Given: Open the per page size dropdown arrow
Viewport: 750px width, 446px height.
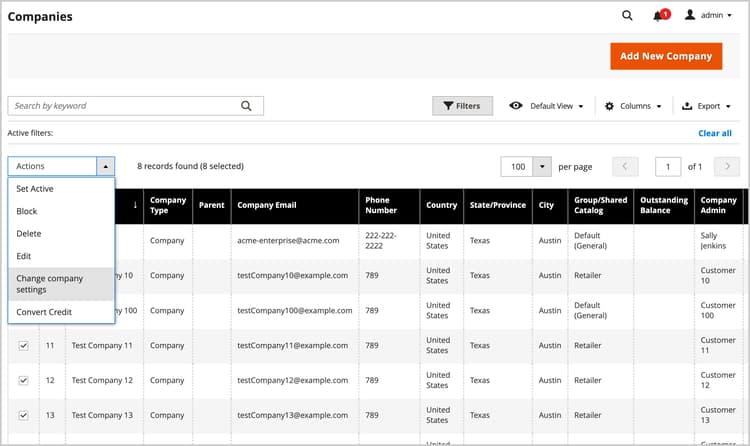Looking at the screenshot, I should (542, 166).
